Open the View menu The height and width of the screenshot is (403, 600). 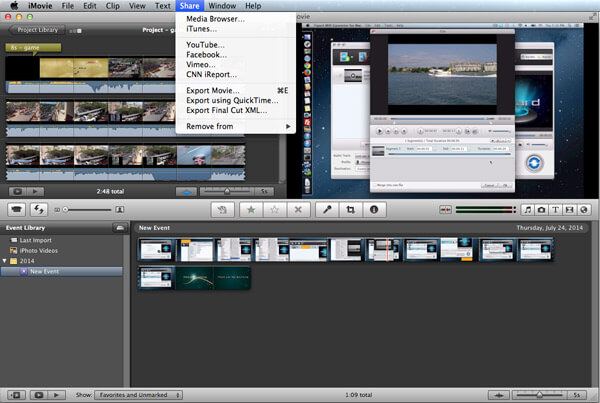(x=137, y=6)
